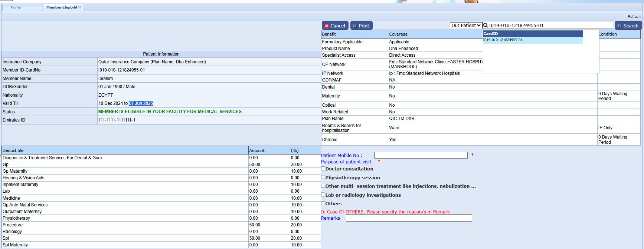Open the Out Patient dropdown
This screenshot has height=249, width=644.
466,26
